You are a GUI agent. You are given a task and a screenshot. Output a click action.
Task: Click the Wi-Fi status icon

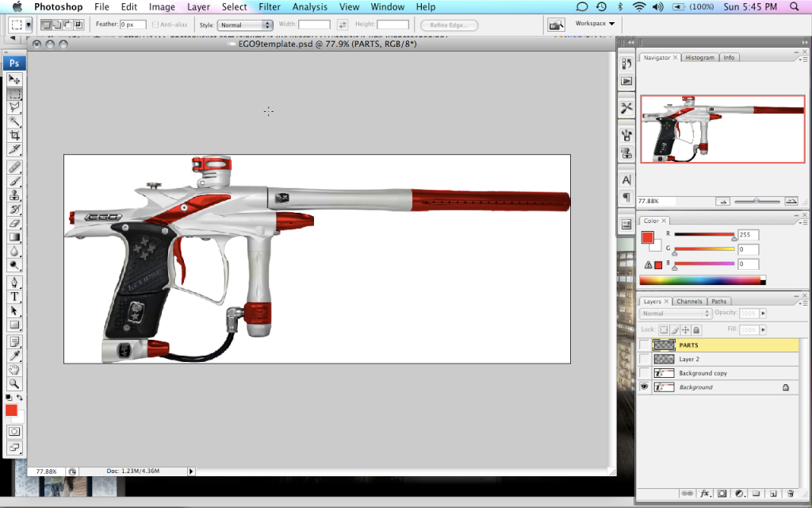640,6
